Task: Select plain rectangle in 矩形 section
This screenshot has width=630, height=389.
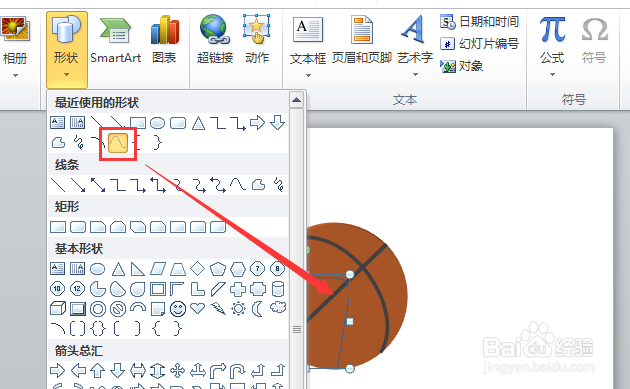Action: click(58, 227)
